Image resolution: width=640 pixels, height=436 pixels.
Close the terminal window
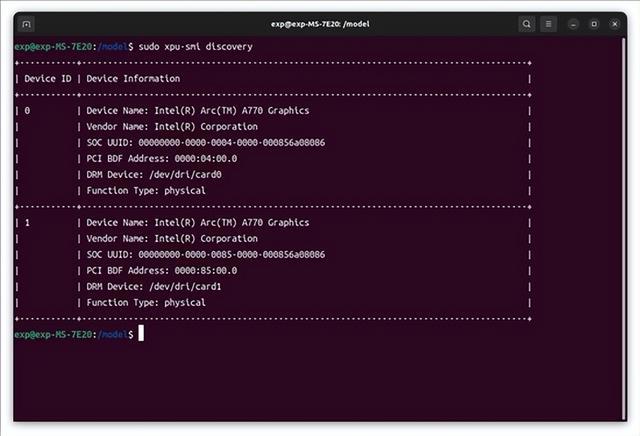tap(615, 24)
